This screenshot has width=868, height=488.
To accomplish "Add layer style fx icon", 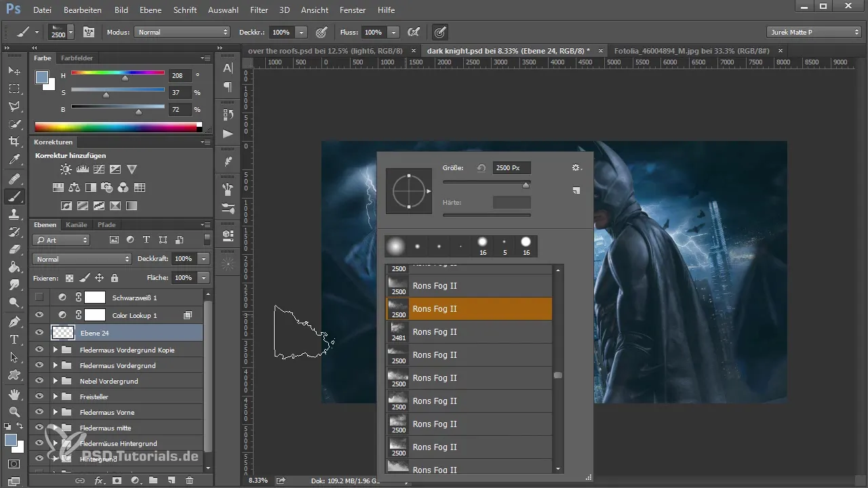I will [x=99, y=480].
